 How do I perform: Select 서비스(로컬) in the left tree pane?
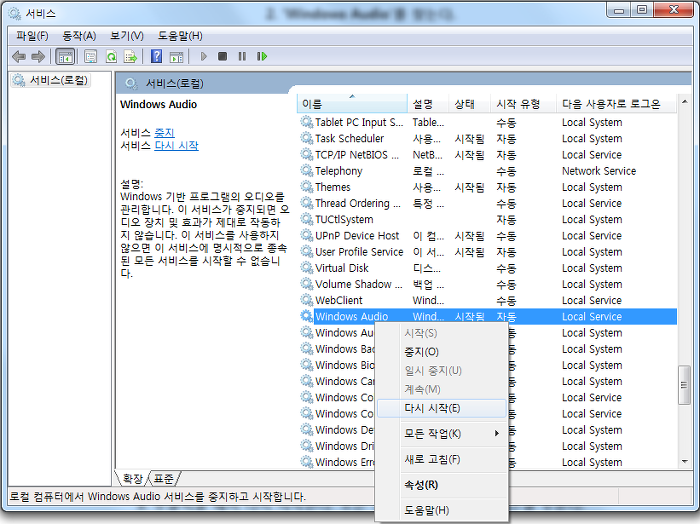click(58, 80)
